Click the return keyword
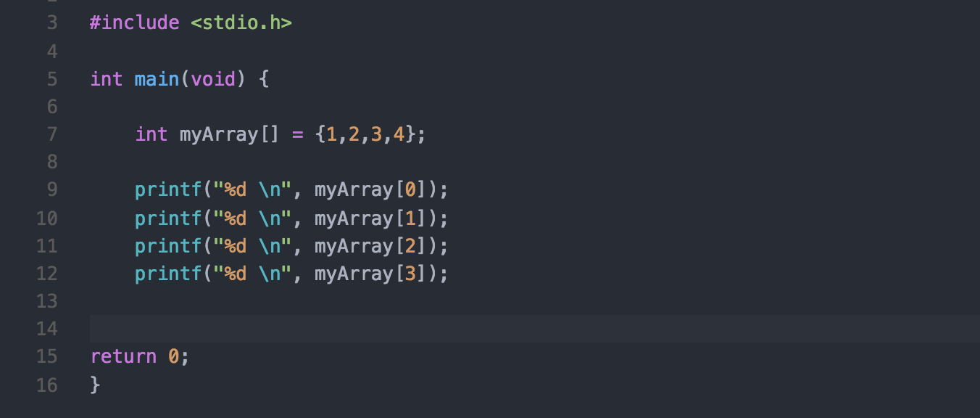980x418 pixels. [123, 356]
